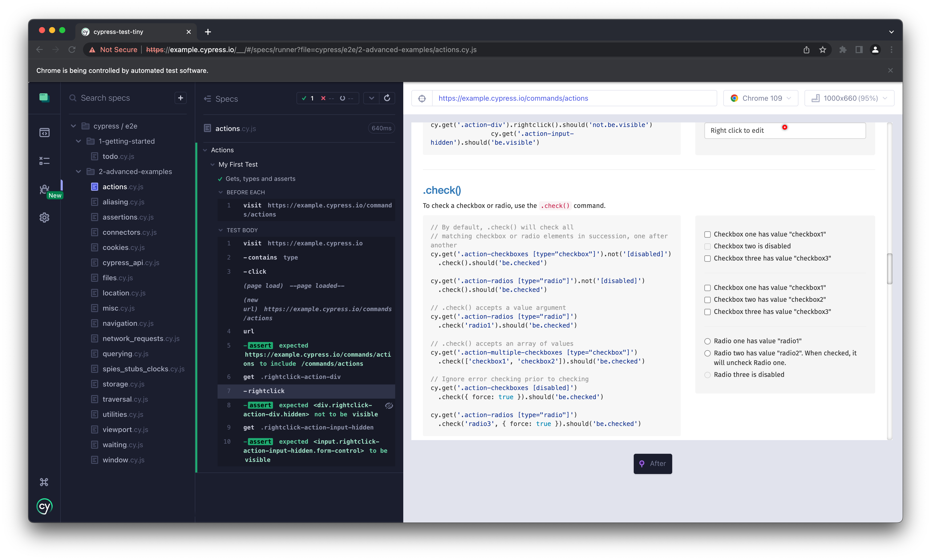
Task: Add a new spec with plus button
Action: click(181, 98)
